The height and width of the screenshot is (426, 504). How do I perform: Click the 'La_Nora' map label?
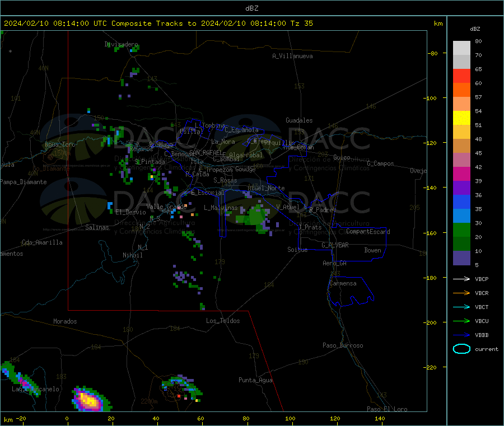pyautogui.click(x=223, y=142)
